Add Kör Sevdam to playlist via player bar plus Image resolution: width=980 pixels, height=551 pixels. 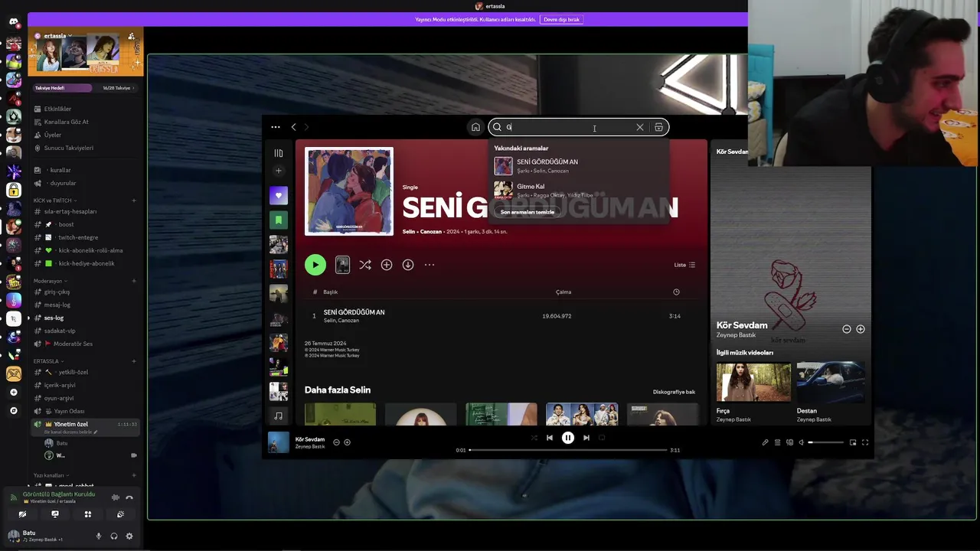[x=347, y=442]
